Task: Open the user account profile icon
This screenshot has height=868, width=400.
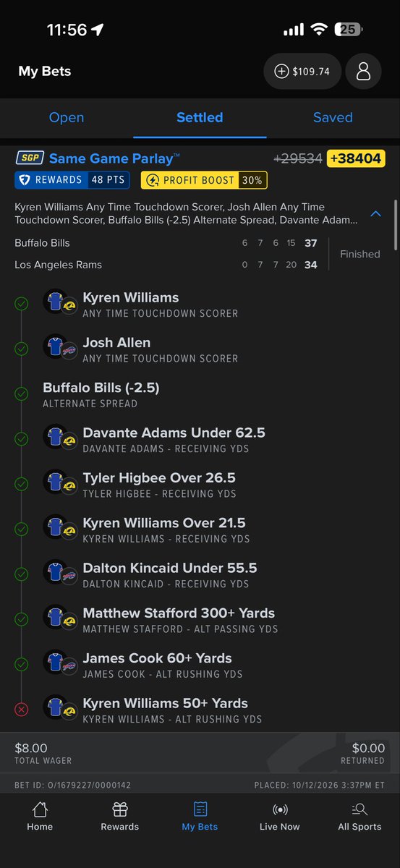Action: pos(364,72)
